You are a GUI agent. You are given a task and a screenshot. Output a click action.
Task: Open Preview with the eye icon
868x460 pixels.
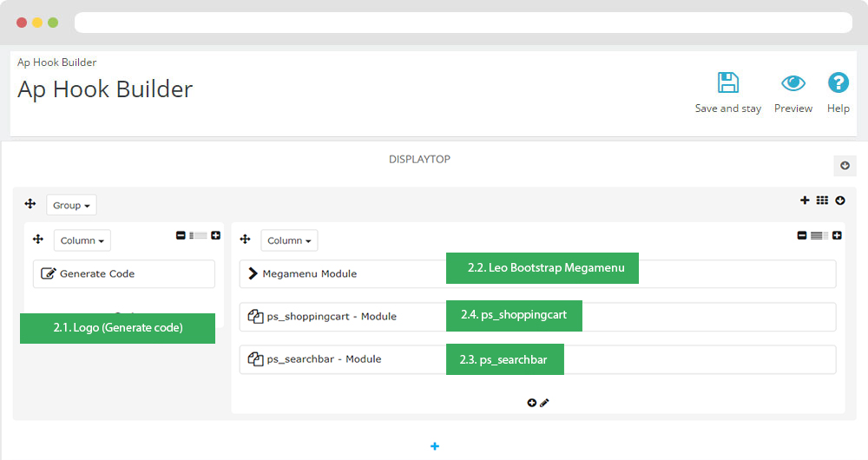point(793,83)
